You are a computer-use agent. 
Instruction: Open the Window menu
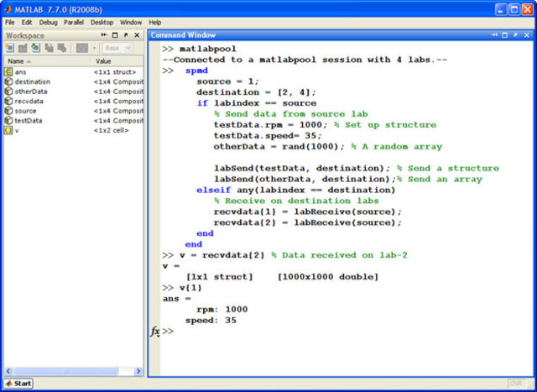point(131,23)
